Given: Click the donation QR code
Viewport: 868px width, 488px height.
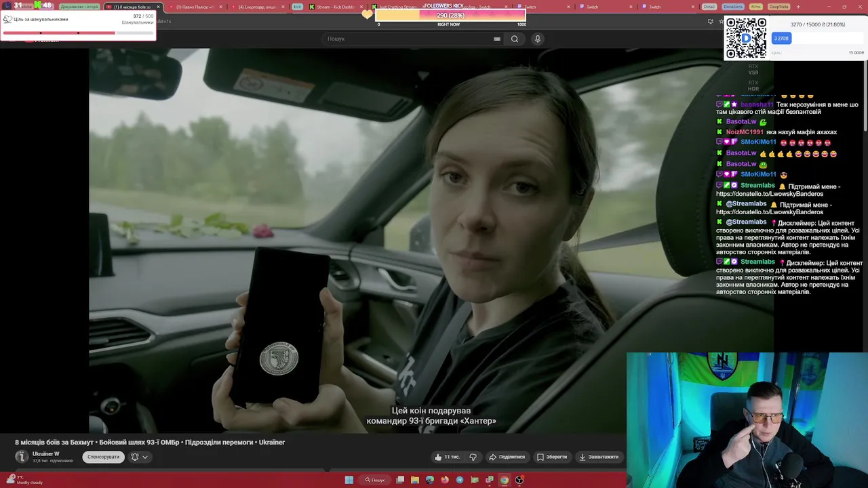Looking at the screenshot, I should (x=746, y=39).
